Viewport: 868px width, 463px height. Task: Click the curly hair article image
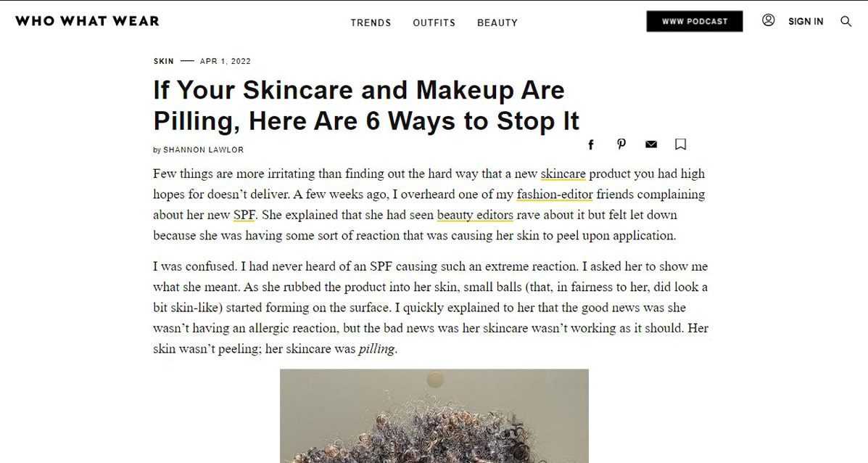pos(434,416)
